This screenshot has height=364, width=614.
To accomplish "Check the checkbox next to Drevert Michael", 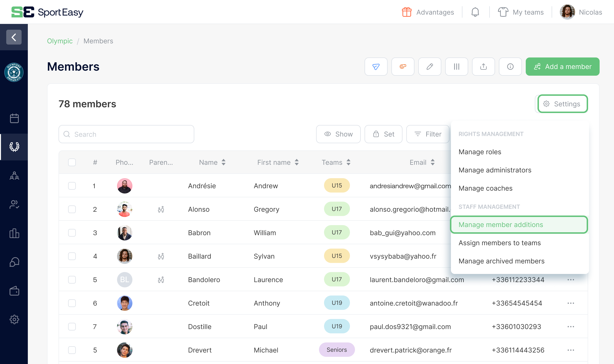I will click(72, 350).
